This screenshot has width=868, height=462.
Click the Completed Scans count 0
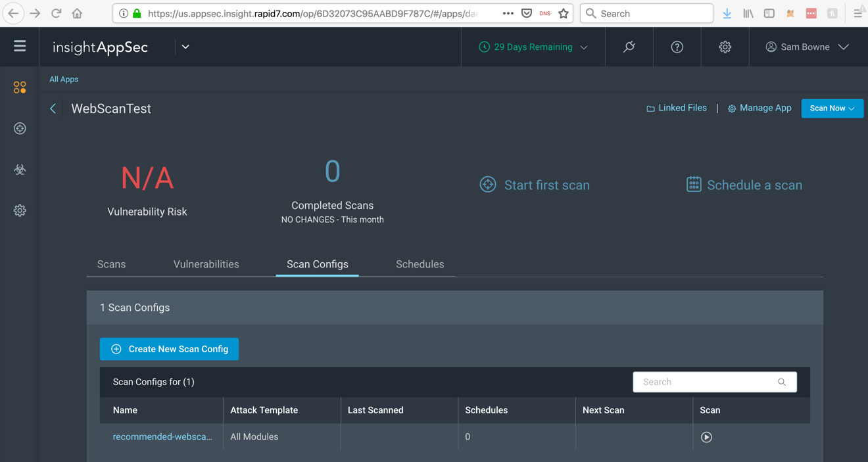click(x=333, y=172)
